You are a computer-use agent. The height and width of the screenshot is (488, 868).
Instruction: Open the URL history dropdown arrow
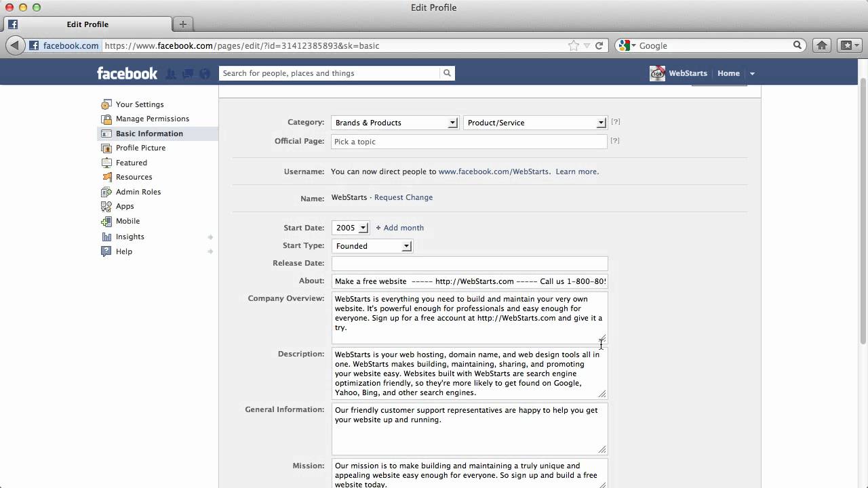[587, 45]
